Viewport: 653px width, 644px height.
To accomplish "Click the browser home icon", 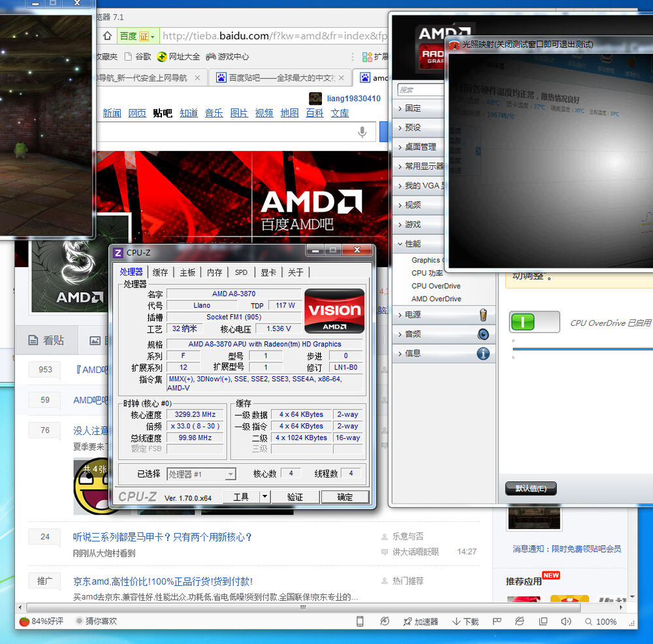I will click(107, 36).
